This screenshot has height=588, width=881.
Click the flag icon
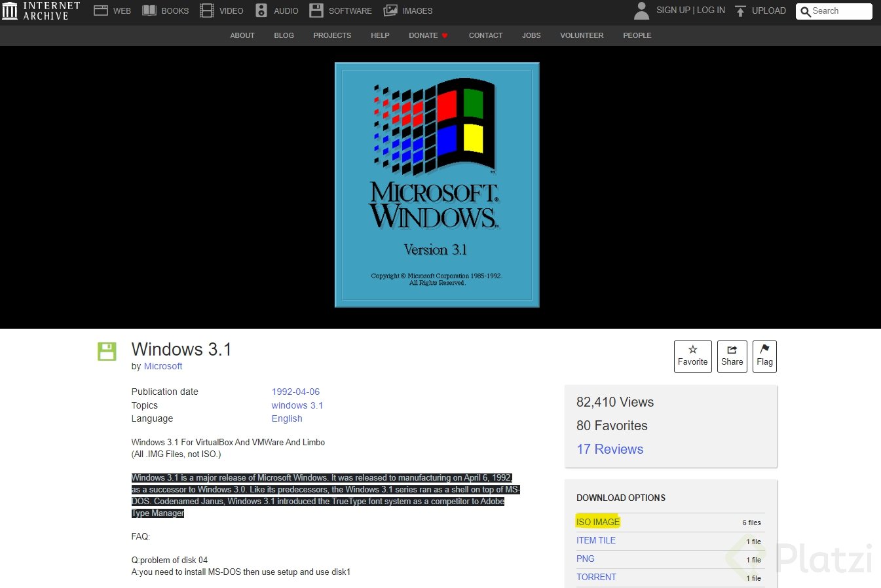click(x=764, y=350)
